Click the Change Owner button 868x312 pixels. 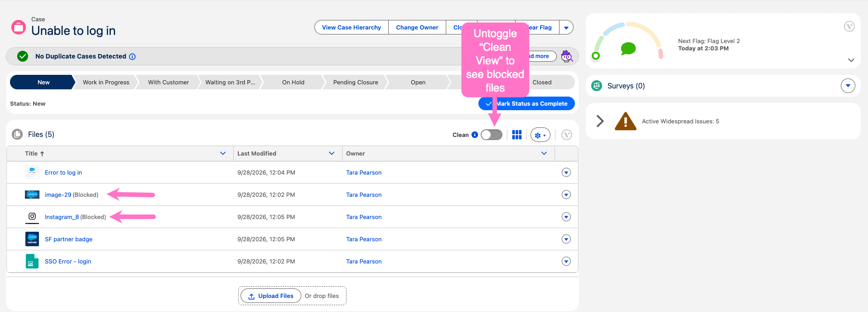pos(417,27)
